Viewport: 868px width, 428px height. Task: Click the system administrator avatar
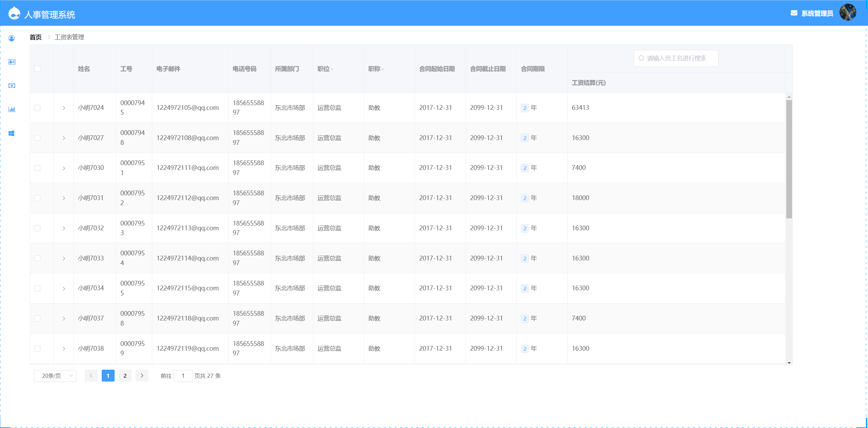click(847, 13)
